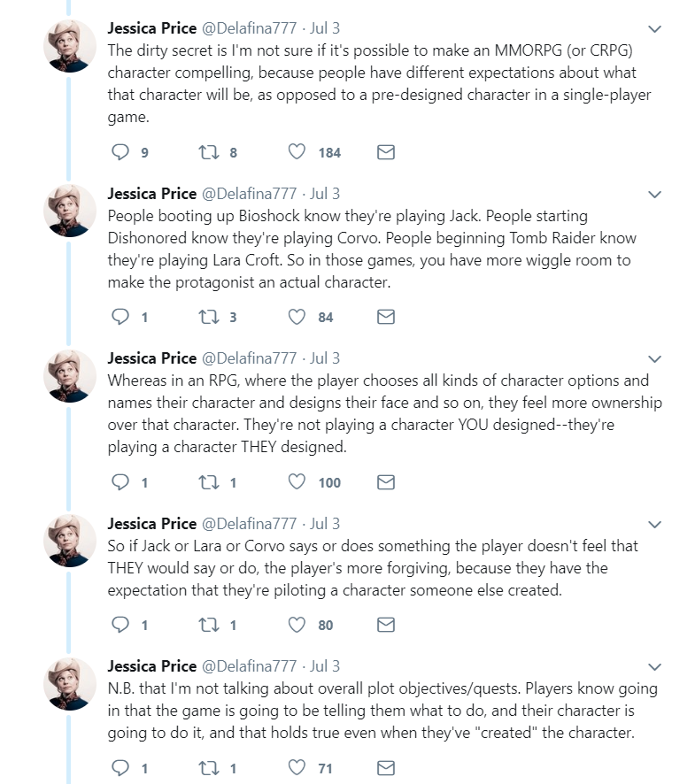Reply to the MMORPG dirty secret tweet
695x784 pixels.
121,152
